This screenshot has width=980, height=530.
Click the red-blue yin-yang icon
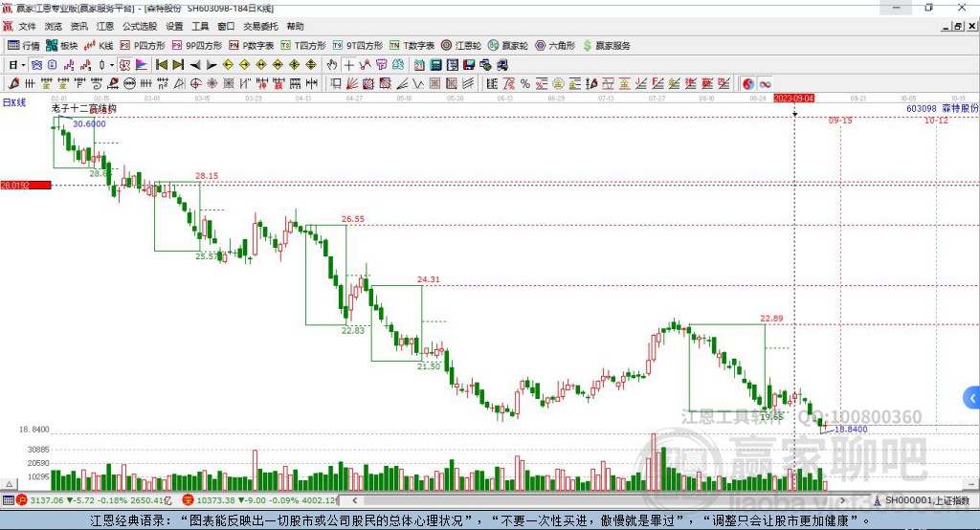748,84
